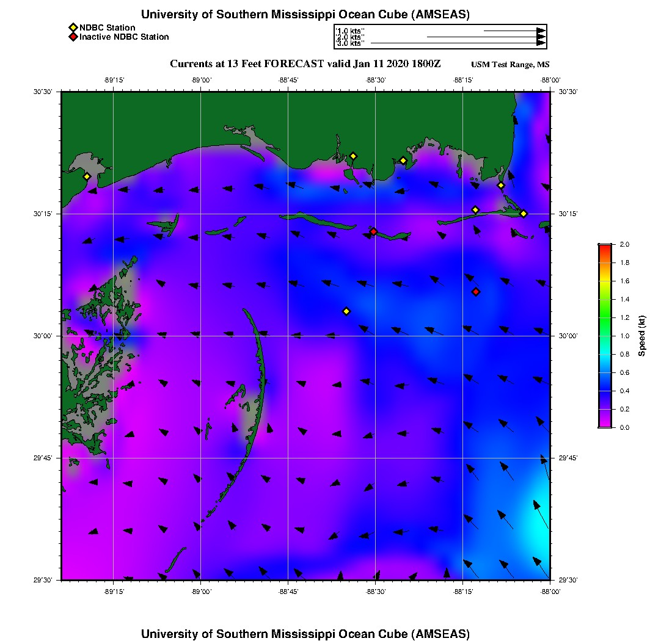672x641 pixels.
Task: Click the magenta bottom of the speed colorbar
Action: 604,424
